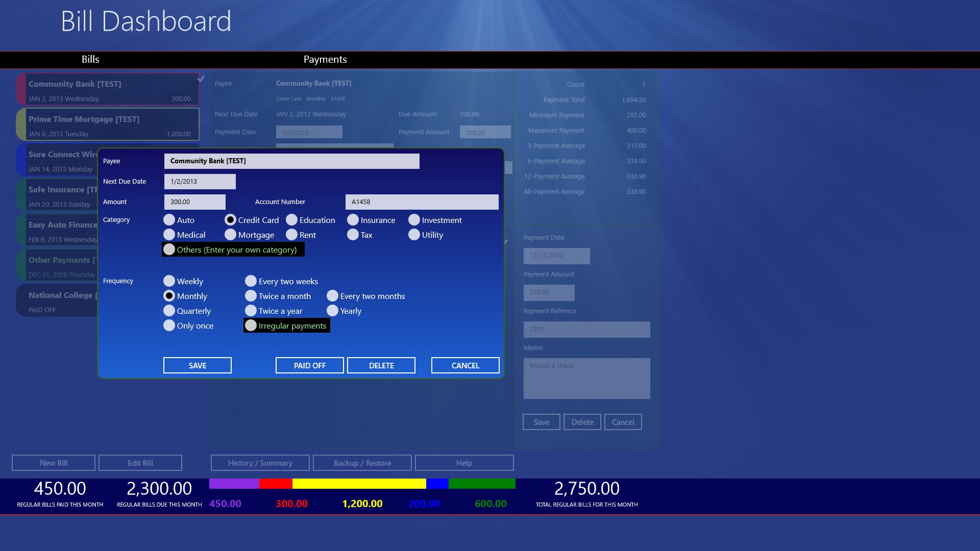Choose the Mortgage category option
980x551 pixels.
click(230, 235)
